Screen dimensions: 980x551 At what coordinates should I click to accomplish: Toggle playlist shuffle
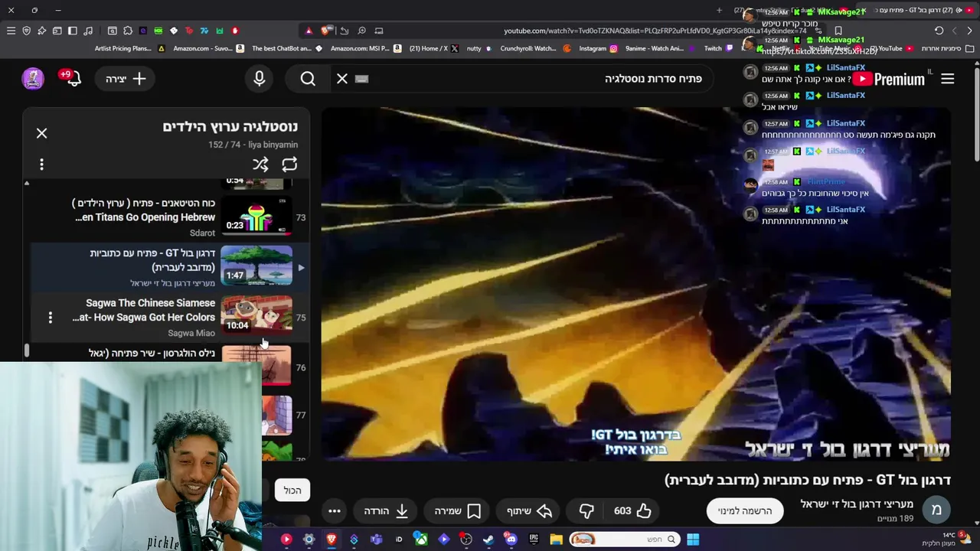point(260,165)
